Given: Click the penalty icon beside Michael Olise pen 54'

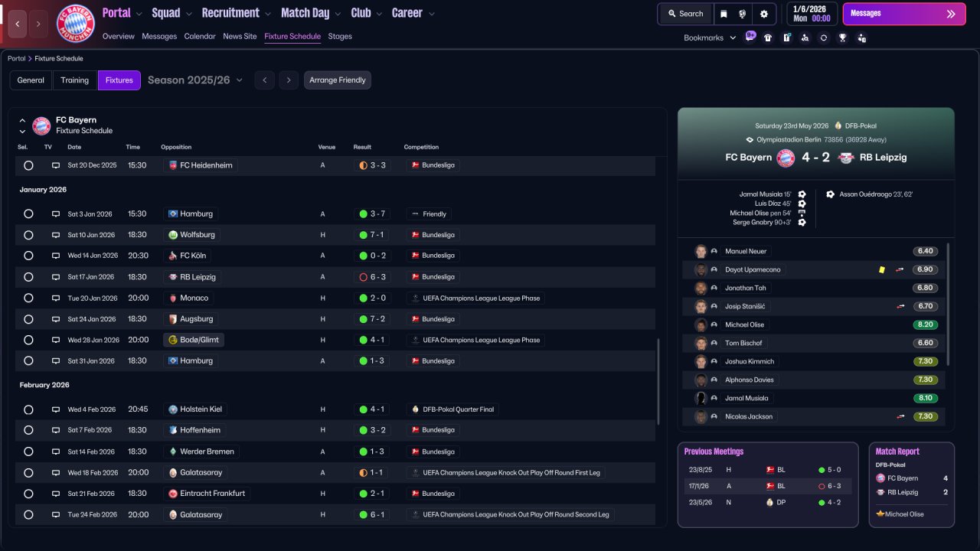Looking at the screenshot, I should [x=802, y=213].
